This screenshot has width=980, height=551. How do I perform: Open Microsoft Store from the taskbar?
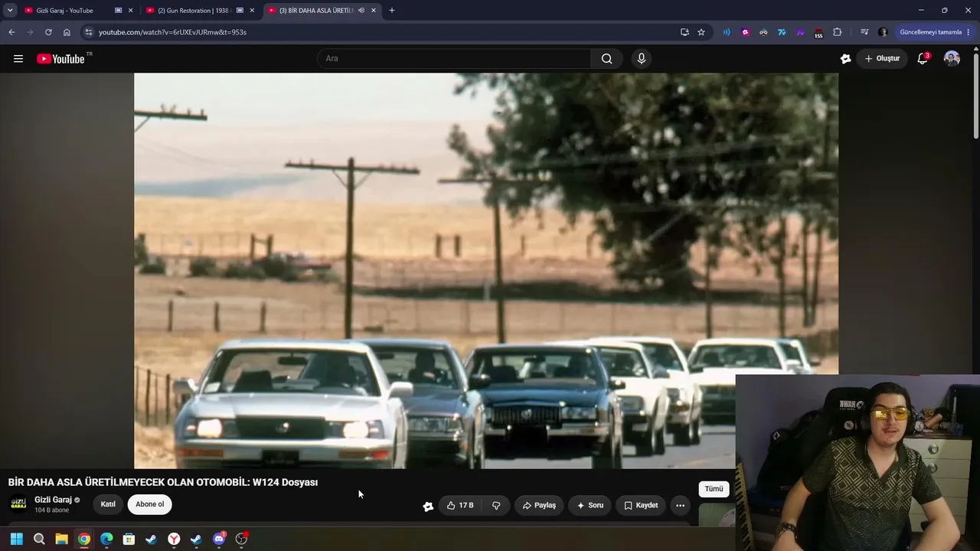tap(129, 540)
